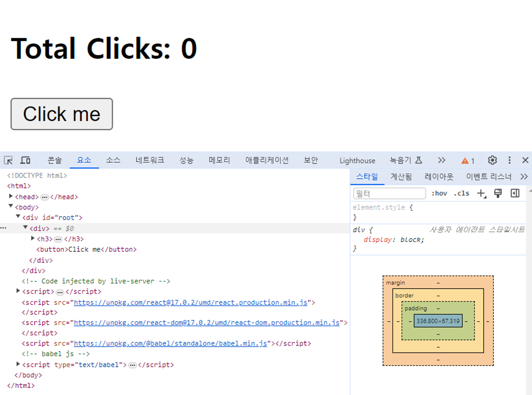Expand the h3 element node
532x395 pixels.
click(x=33, y=238)
